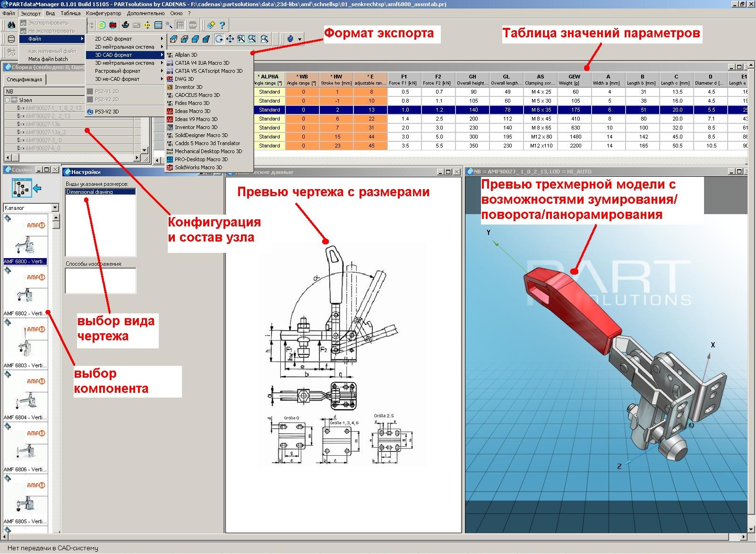
Task: Select AMF90027-3_0 in the assembly tree
Action: [x=43, y=140]
